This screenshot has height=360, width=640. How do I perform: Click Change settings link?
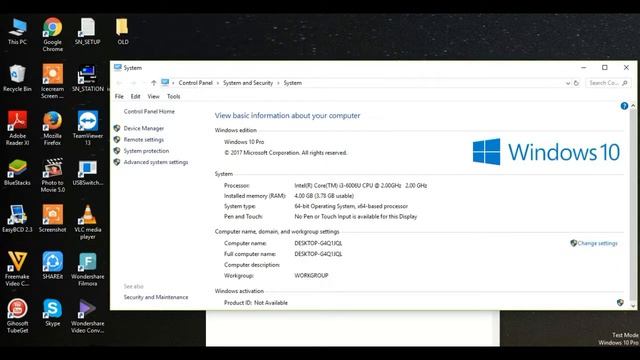tap(598, 243)
